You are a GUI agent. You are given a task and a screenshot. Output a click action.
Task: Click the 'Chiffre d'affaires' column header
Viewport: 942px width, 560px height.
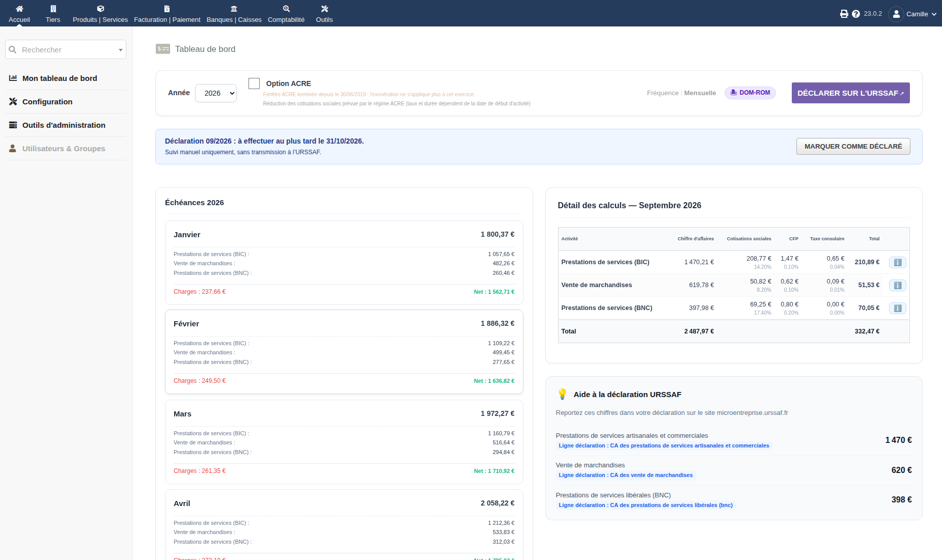tap(696, 239)
